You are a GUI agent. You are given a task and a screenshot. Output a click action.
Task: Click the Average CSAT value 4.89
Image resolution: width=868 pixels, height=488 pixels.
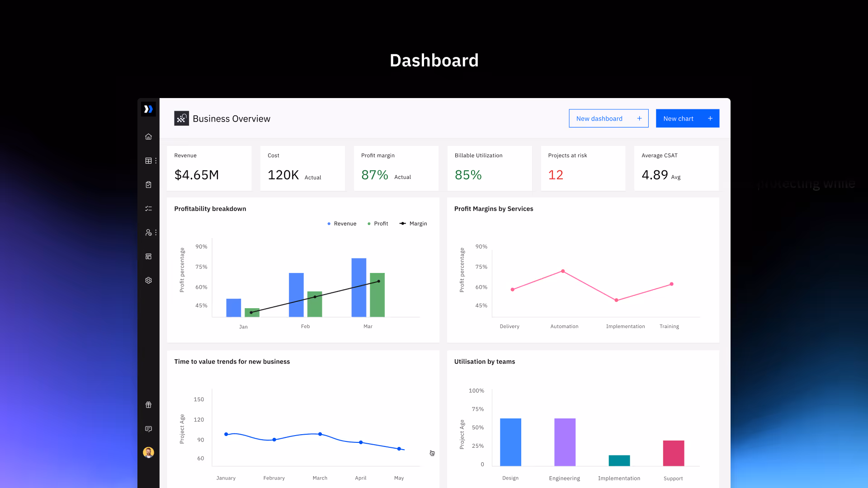pos(655,175)
